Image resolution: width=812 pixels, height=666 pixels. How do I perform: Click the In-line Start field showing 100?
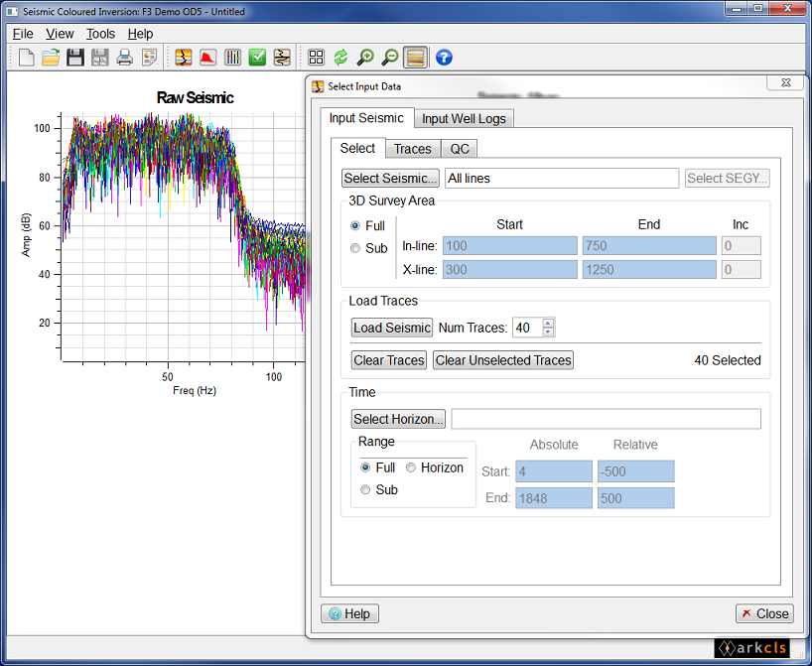[509, 245]
